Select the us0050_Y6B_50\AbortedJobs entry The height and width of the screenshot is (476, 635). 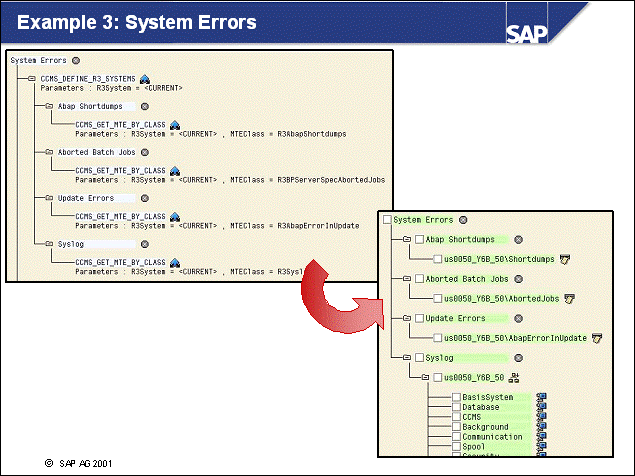coord(502,298)
